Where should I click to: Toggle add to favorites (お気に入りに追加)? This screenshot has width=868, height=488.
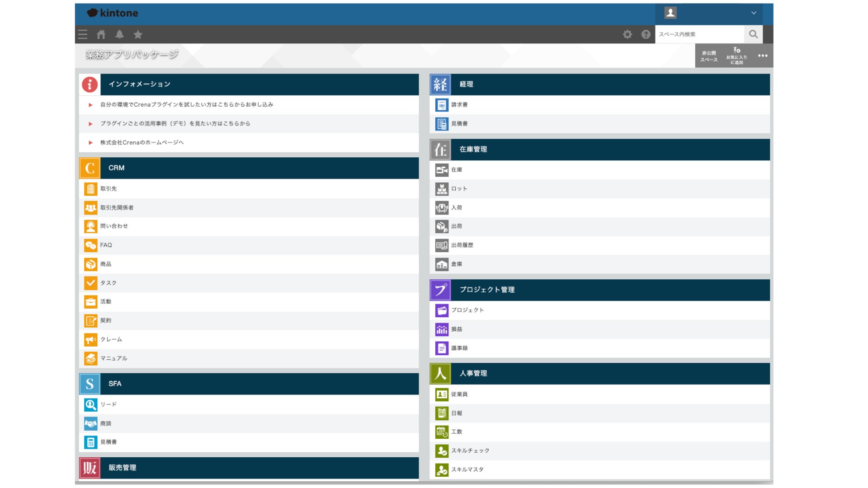point(736,56)
